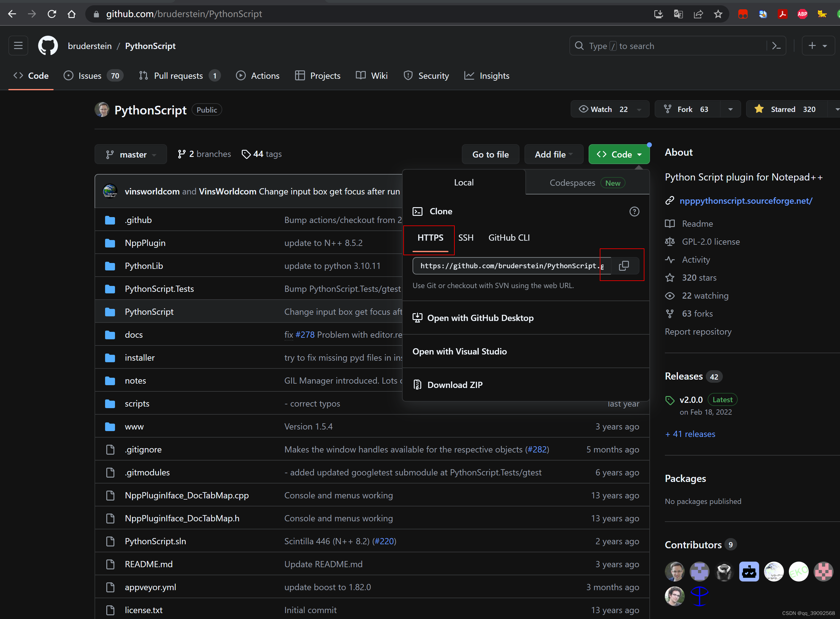Expand the master branch dropdown
Viewport: 840px width, 619px height.
[131, 154]
